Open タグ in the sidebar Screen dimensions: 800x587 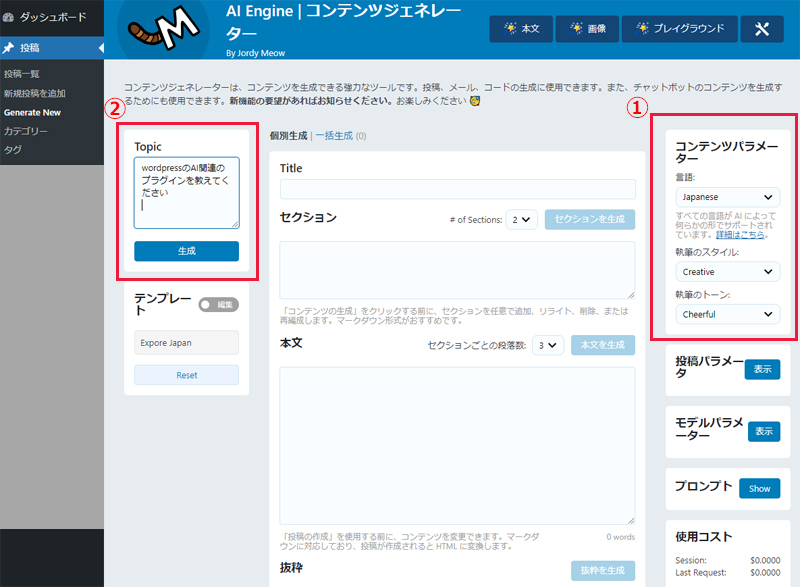point(13,149)
